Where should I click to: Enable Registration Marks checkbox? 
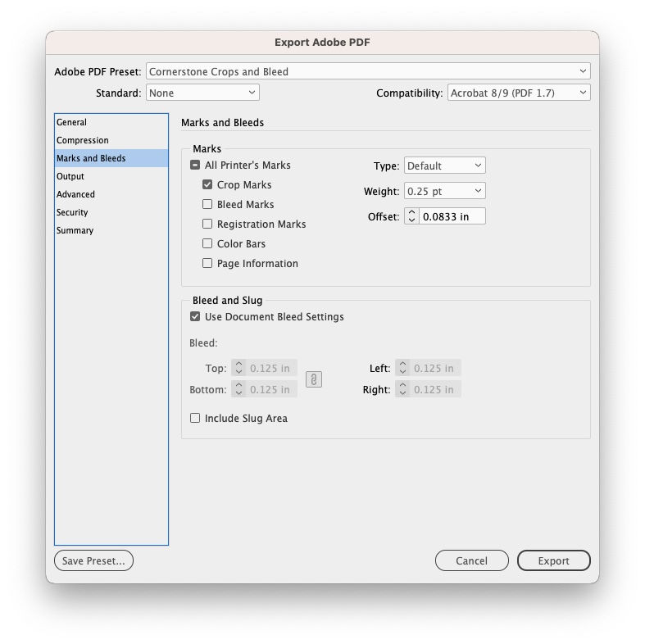(x=207, y=224)
